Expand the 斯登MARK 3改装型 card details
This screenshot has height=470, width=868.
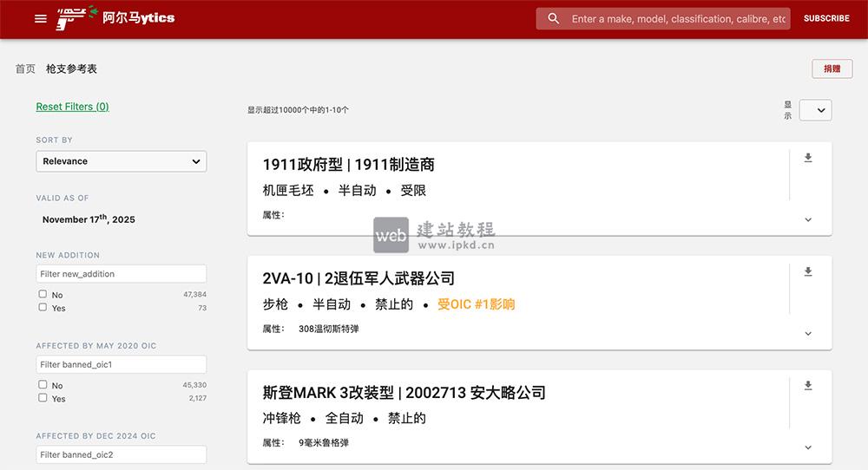[807, 447]
